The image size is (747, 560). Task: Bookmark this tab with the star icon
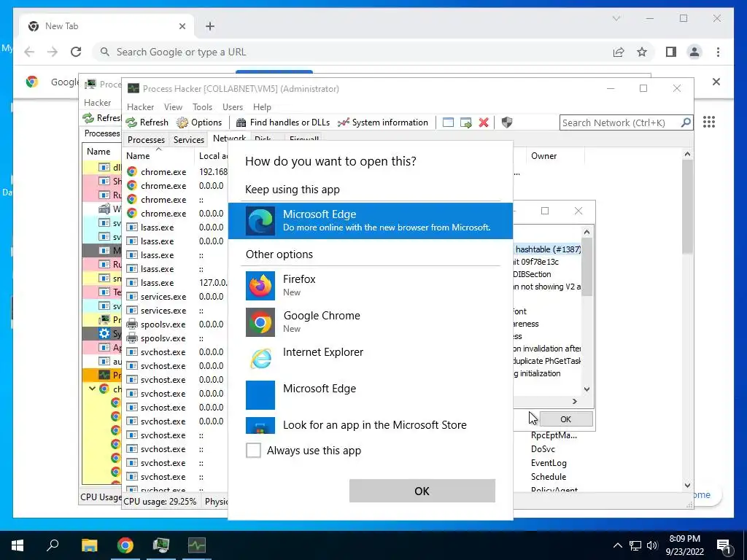tap(642, 52)
